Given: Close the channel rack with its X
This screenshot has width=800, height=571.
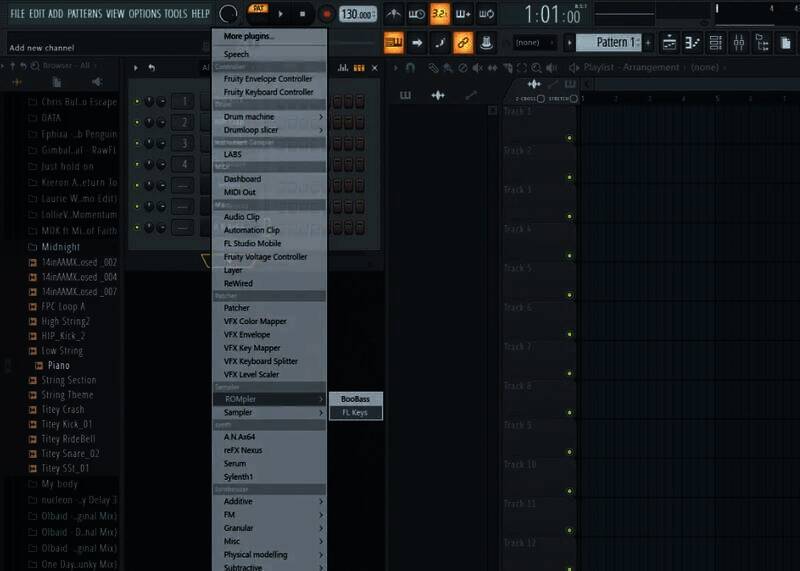Looking at the screenshot, I should [x=375, y=68].
